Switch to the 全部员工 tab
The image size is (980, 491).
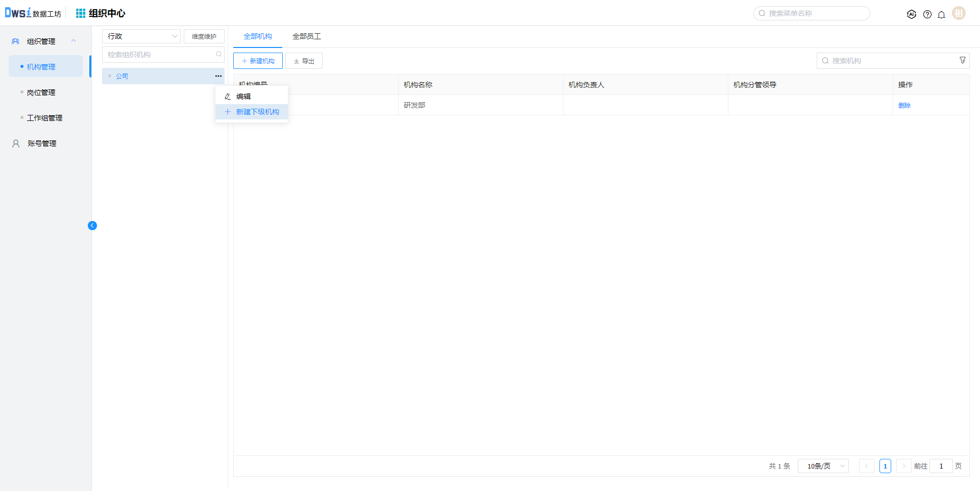click(306, 36)
